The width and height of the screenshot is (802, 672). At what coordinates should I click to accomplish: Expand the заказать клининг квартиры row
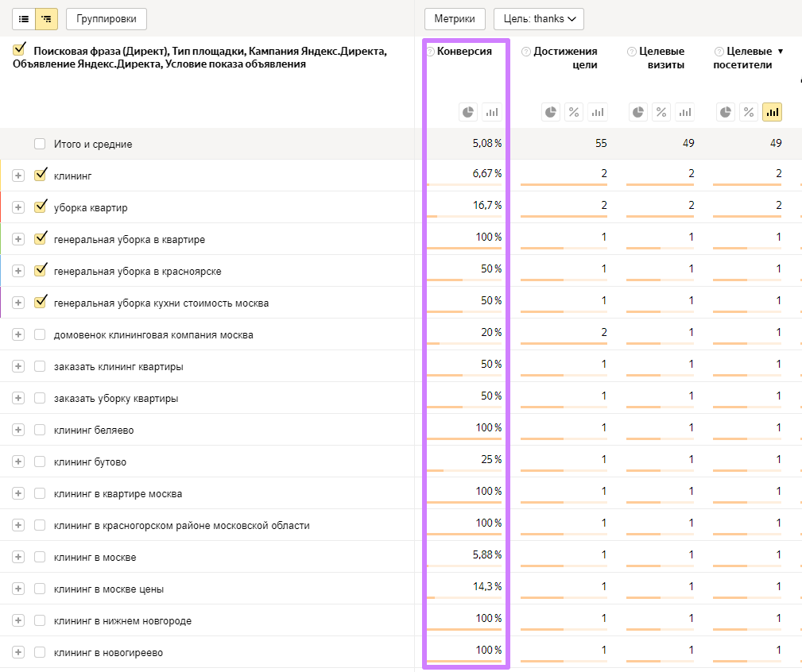click(18, 366)
